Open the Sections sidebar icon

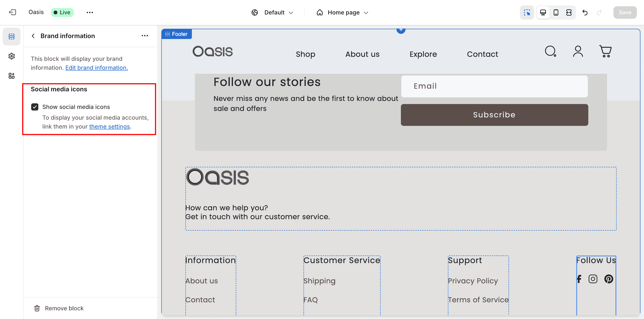(x=12, y=37)
